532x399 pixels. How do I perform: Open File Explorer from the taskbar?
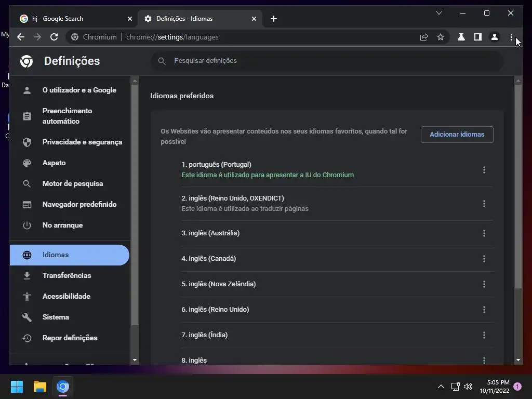pyautogui.click(x=39, y=387)
